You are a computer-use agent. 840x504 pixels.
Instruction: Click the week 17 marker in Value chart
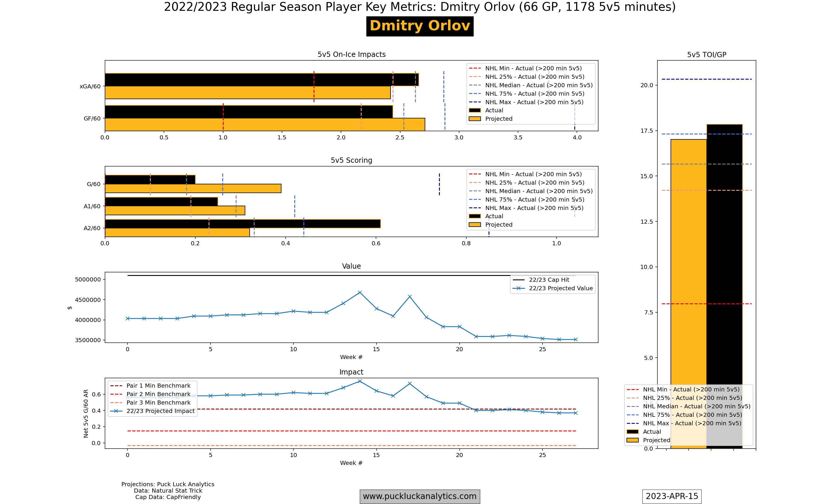pyautogui.click(x=410, y=297)
